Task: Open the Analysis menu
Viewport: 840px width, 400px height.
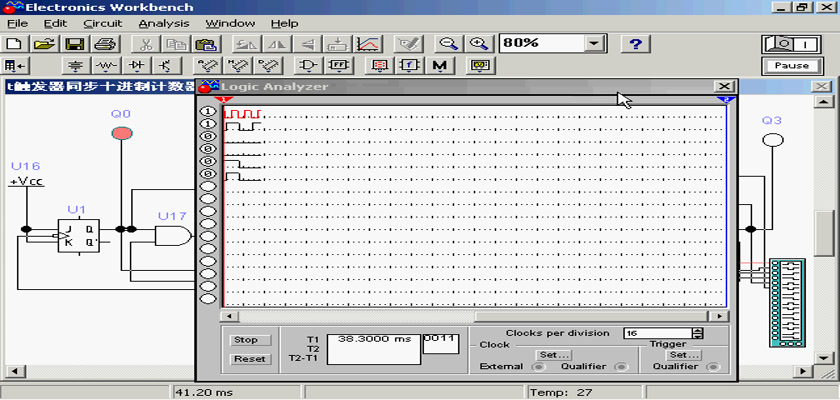Action: (163, 23)
